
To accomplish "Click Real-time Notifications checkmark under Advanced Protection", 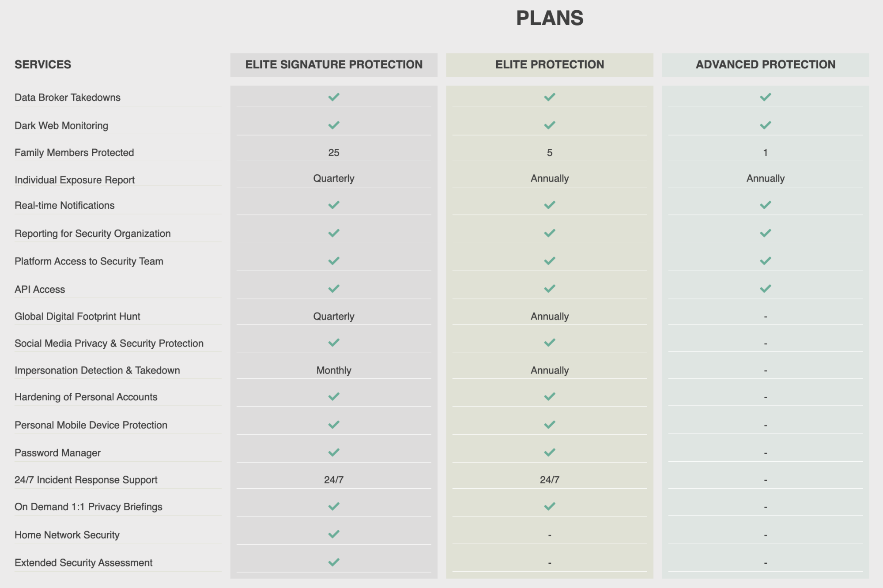I will (766, 205).
